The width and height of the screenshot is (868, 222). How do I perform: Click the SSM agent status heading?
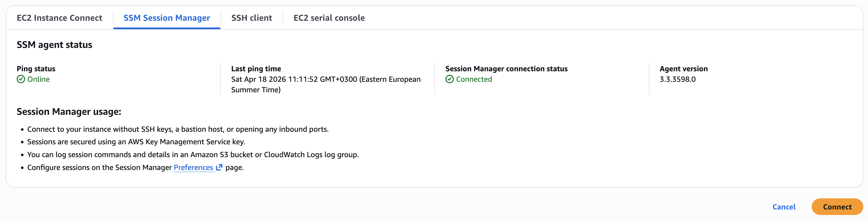pos(54,45)
